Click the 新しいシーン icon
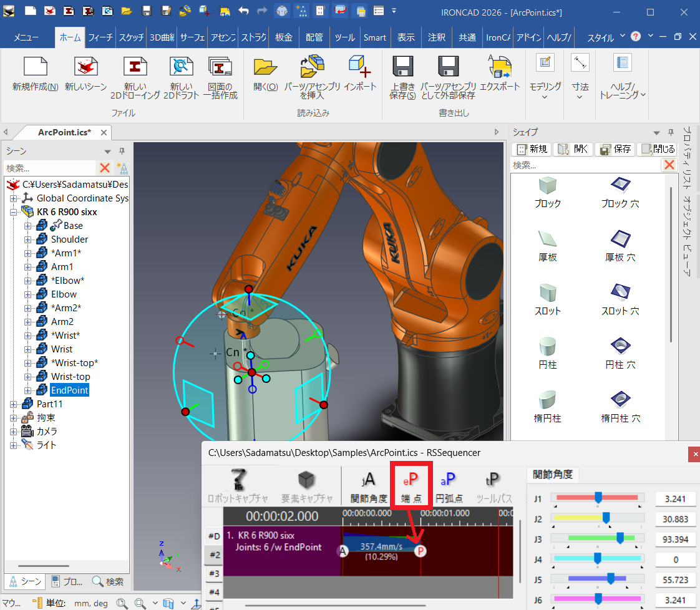 coord(85,74)
